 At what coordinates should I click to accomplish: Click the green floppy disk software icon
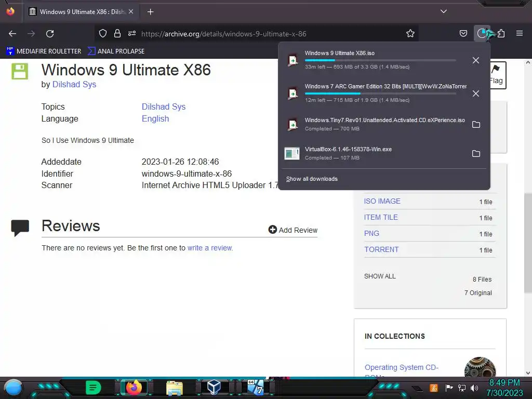click(20, 71)
